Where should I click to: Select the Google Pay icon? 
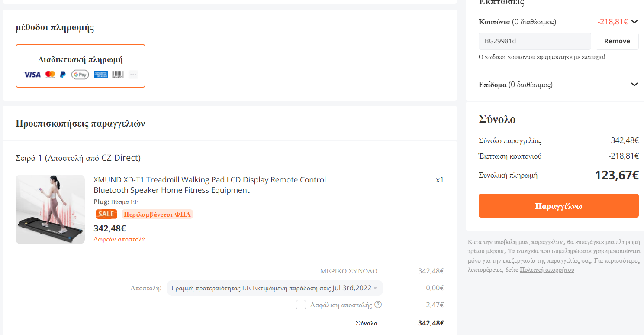click(80, 75)
